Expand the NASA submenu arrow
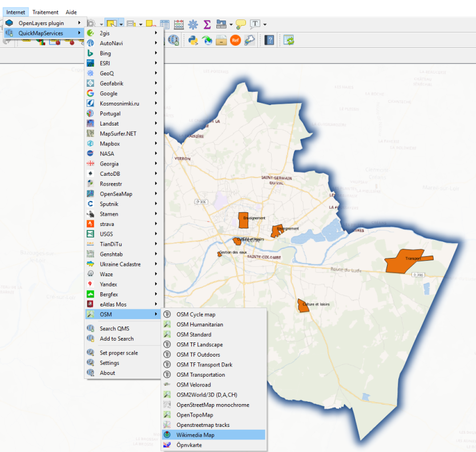The image size is (476, 452). point(156,154)
